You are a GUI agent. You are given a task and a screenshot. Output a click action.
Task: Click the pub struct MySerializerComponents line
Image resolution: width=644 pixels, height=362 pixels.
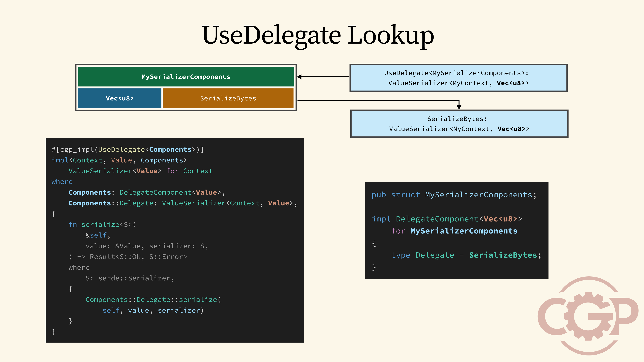tap(454, 195)
